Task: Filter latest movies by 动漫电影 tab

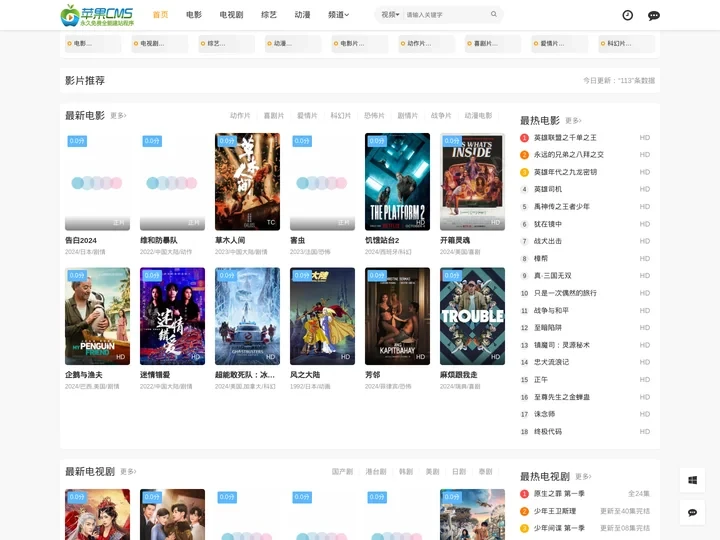Action: click(478, 116)
